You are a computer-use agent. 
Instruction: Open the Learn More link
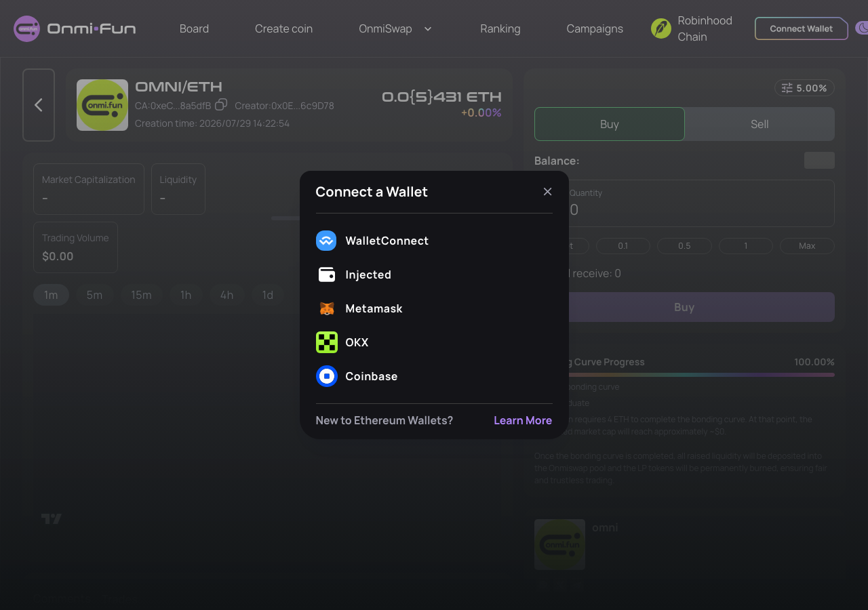(523, 420)
